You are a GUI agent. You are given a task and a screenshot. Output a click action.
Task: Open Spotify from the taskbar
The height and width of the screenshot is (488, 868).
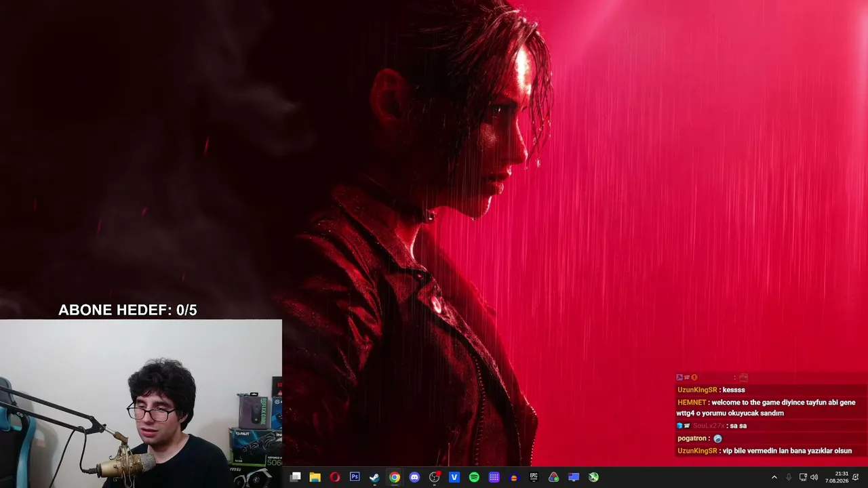pyautogui.click(x=474, y=477)
